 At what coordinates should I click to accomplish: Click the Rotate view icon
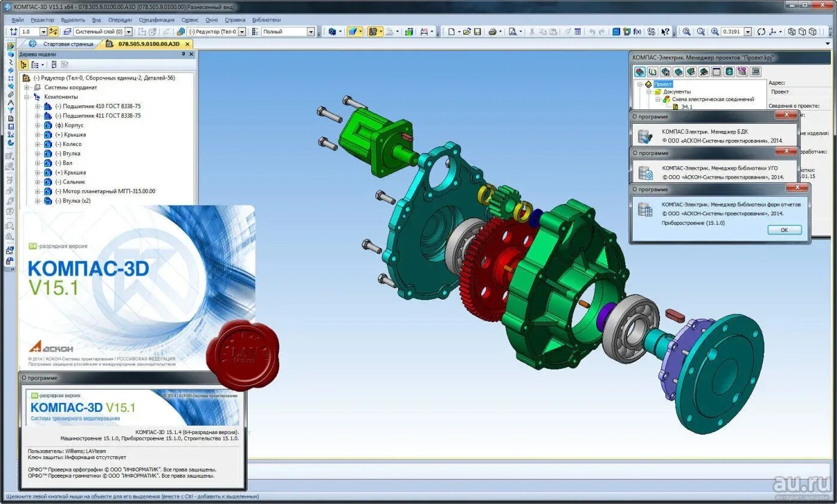point(761,32)
